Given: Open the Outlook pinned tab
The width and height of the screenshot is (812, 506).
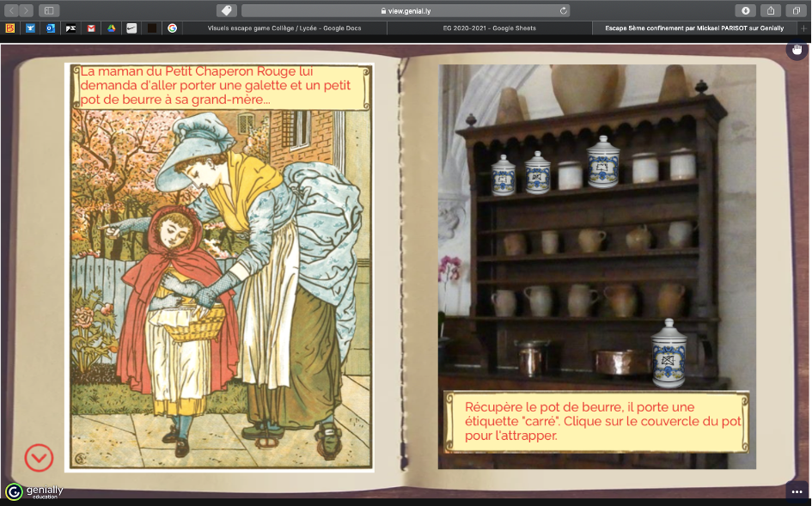Looking at the screenshot, I should tap(50, 28).
